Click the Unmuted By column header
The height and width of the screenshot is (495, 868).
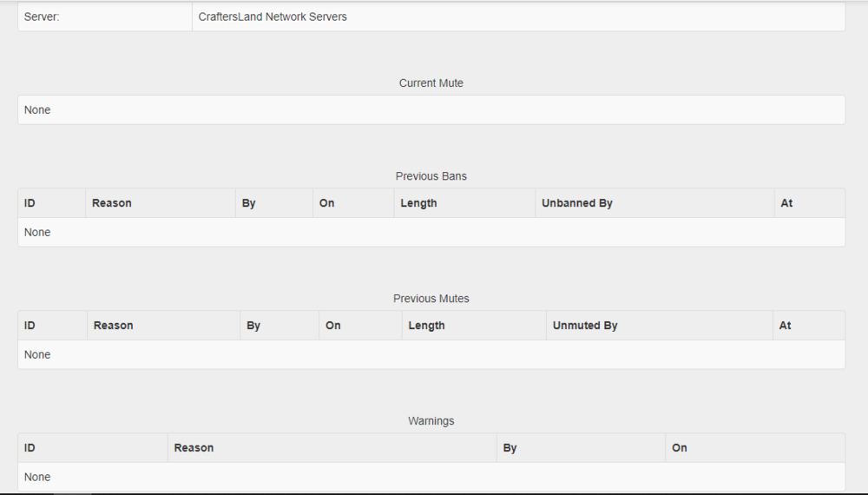coord(585,326)
